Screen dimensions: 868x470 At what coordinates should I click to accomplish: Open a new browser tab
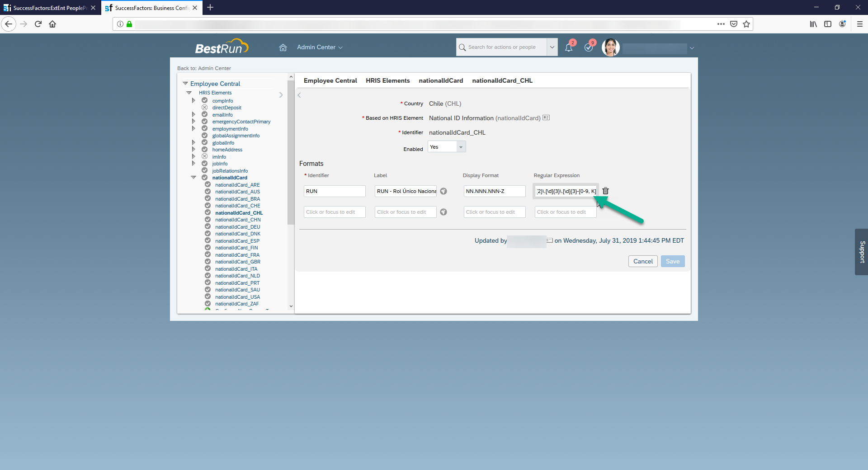point(210,8)
